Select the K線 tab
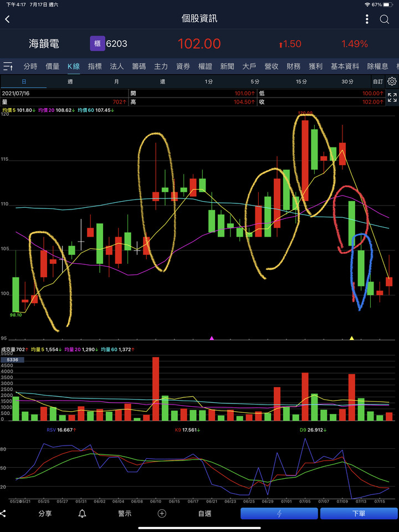 coord(74,66)
